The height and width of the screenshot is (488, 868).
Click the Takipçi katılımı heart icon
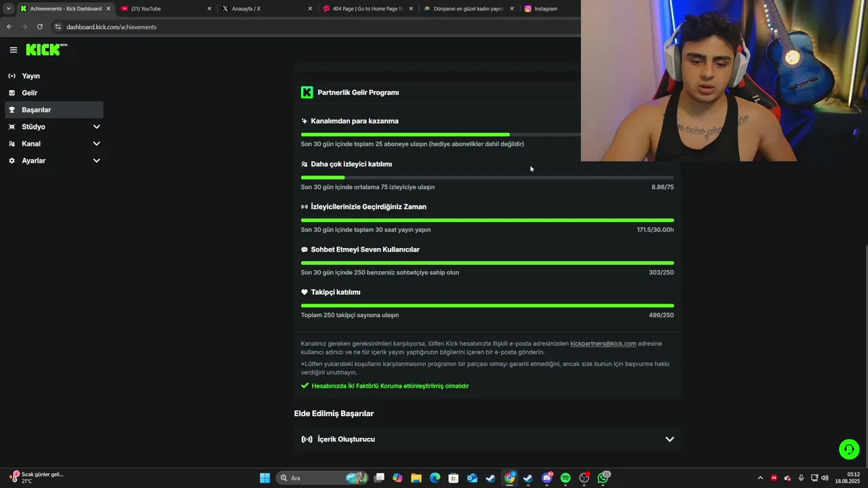(304, 292)
